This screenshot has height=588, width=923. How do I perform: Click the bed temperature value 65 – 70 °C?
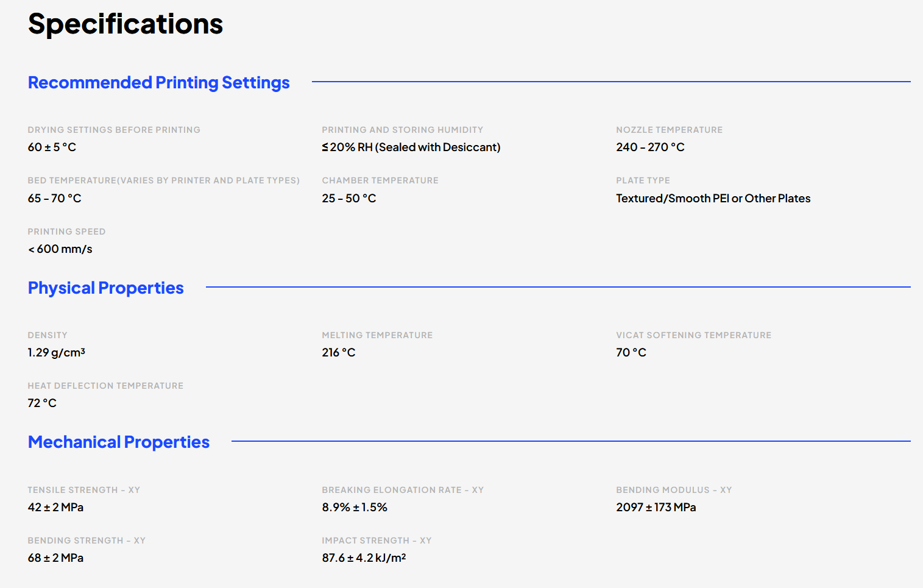[54, 198]
